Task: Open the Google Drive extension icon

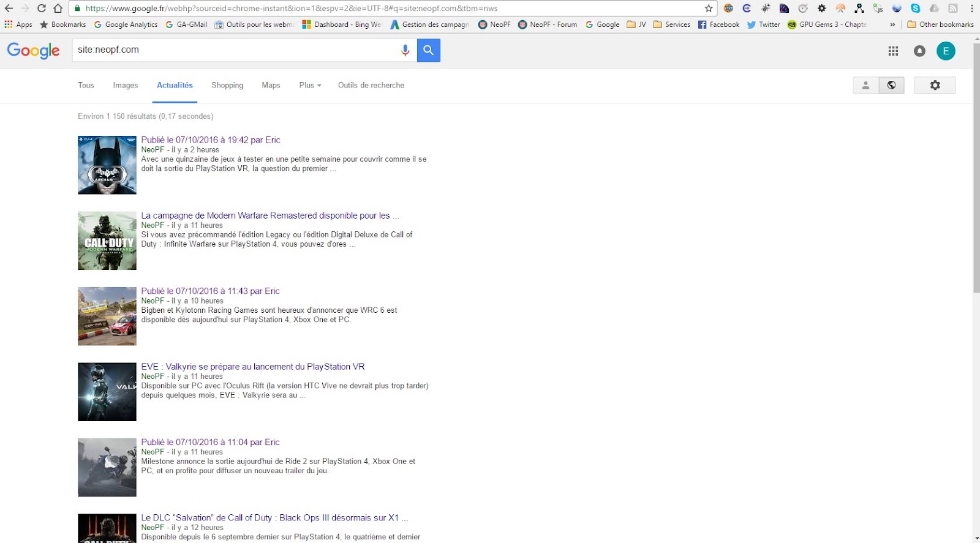Action: coord(934,9)
